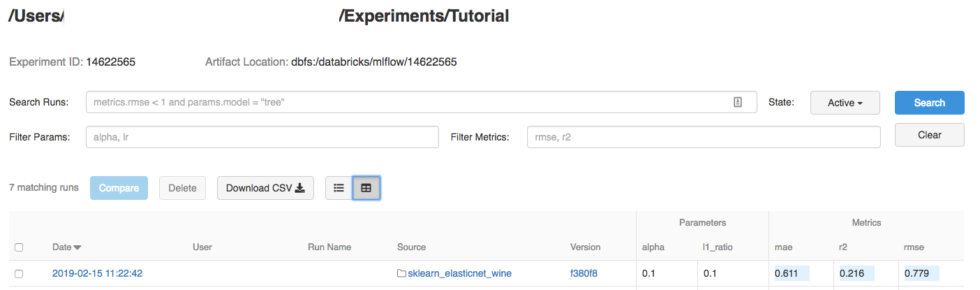
Task: Open version f380f8 link
Action: pyautogui.click(x=584, y=274)
